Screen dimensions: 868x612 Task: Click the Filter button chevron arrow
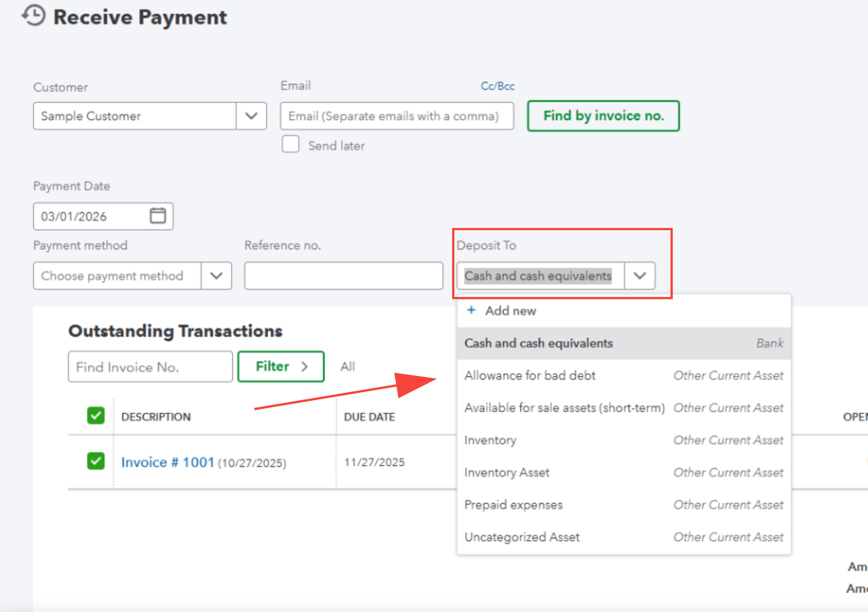(x=305, y=366)
